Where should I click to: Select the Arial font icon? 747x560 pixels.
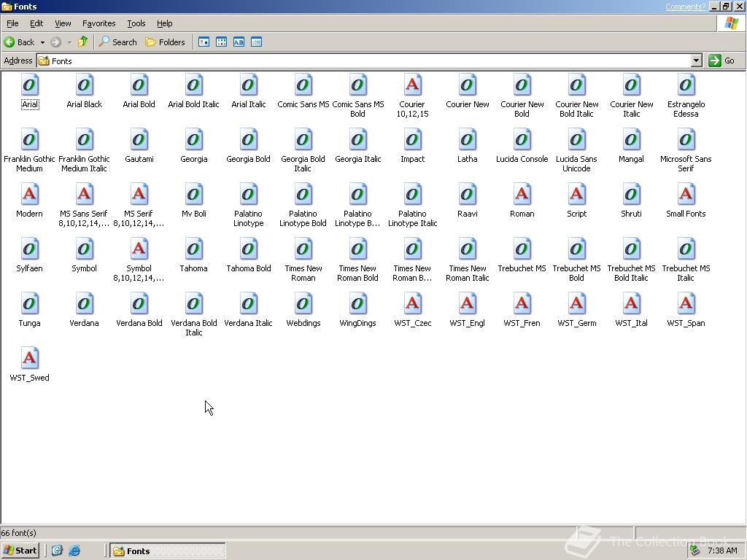pyautogui.click(x=29, y=85)
